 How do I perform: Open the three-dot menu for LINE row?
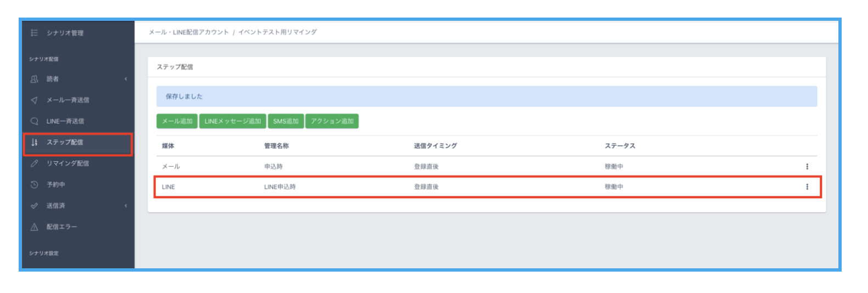click(807, 187)
